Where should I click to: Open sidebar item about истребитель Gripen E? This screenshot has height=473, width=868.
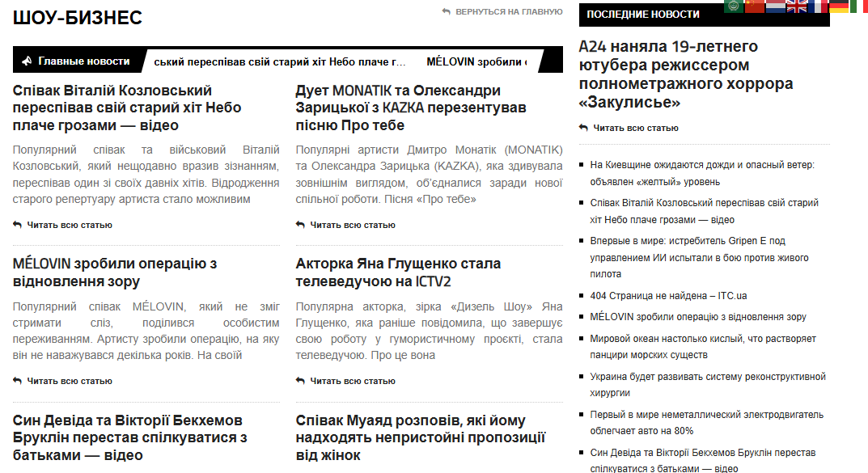(x=699, y=257)
